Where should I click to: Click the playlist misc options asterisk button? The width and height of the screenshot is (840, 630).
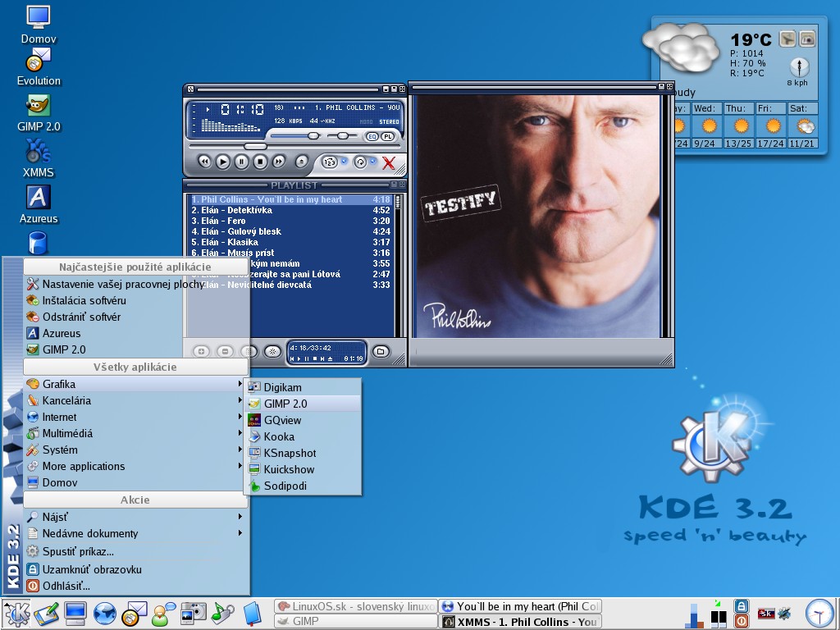(x=272, y=351)
